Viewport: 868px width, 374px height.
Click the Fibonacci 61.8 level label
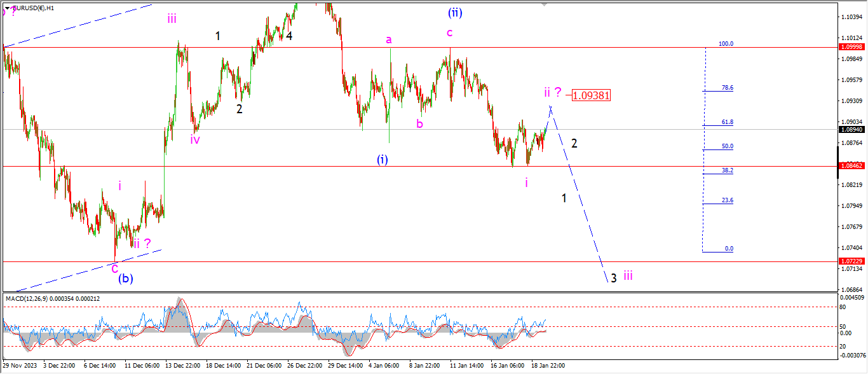pos(726,122)
